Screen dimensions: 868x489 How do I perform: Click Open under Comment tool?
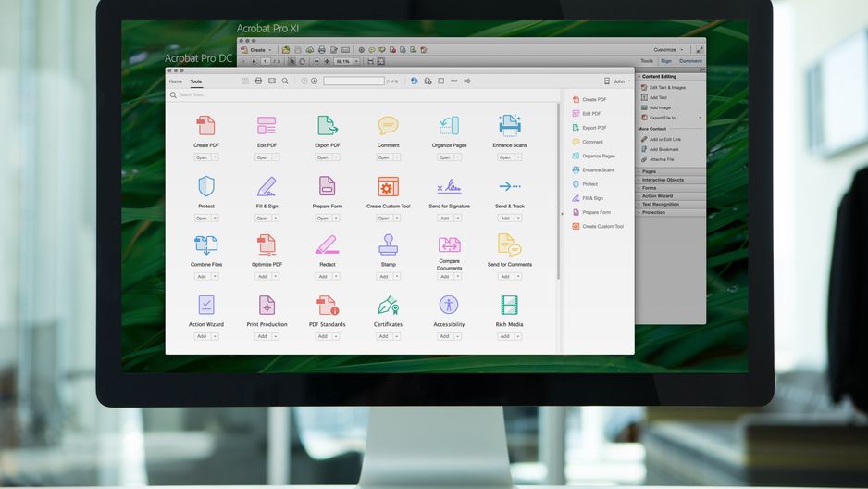[x=384, y=157]
